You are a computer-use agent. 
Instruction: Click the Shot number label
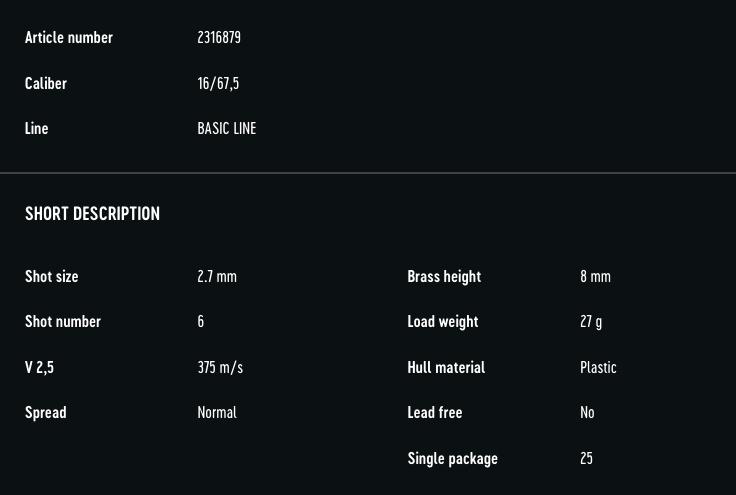(63, 321)
